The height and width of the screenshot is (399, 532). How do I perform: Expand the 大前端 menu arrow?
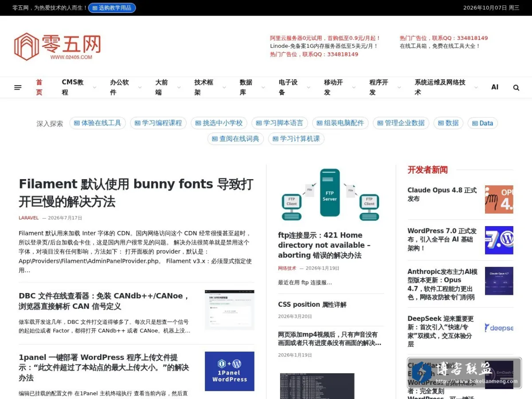click(179, 88)
